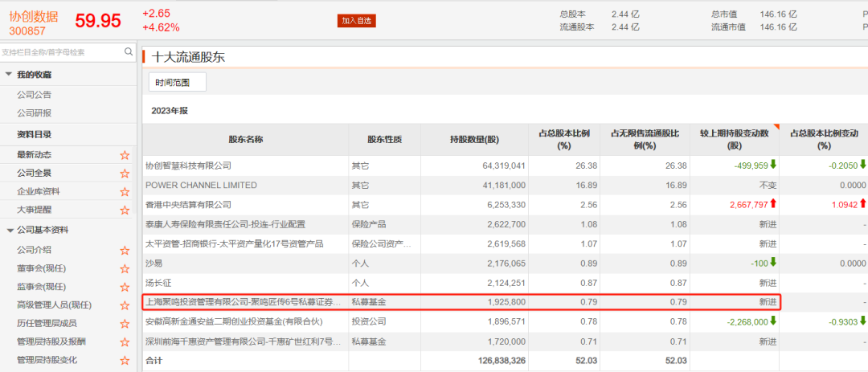868x372 pixels.
Task: Click shareholder 深圳前海千惠资产管理有限公司
Action: pos(244,341)
